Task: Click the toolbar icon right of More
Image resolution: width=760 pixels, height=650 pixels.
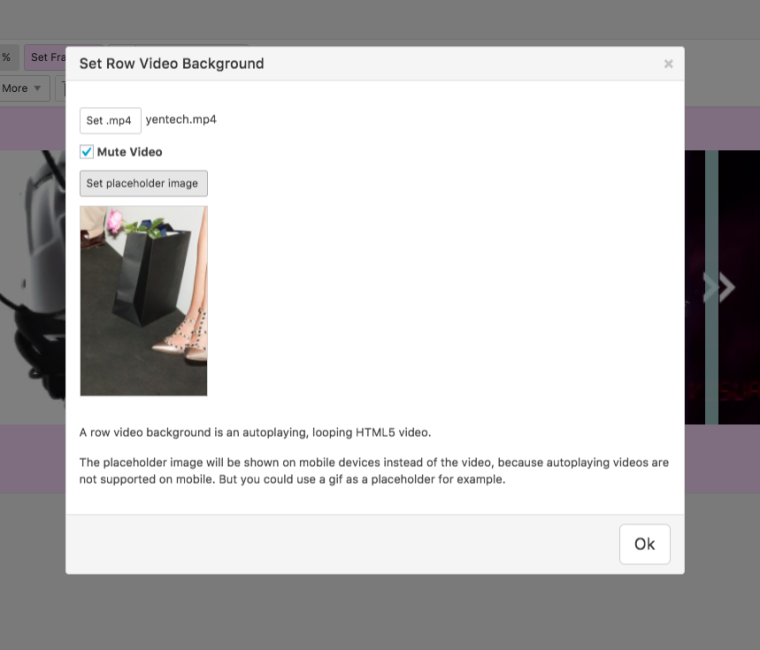Action: tap(60, 88)
